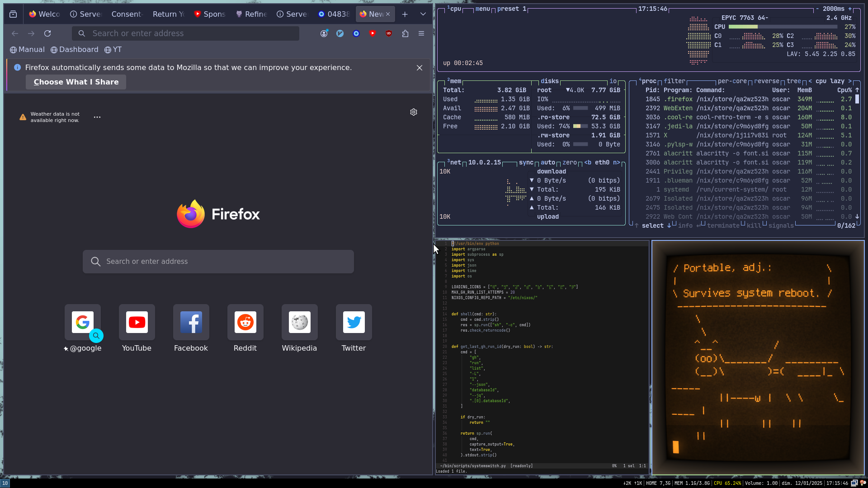Toggle tree view in btop proc box
868x488 pixels.
[x=794, y=81]
